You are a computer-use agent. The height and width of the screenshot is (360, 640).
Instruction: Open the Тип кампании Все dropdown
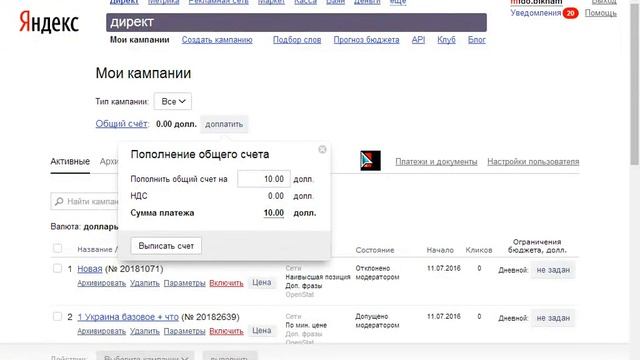tap(173, 102)
